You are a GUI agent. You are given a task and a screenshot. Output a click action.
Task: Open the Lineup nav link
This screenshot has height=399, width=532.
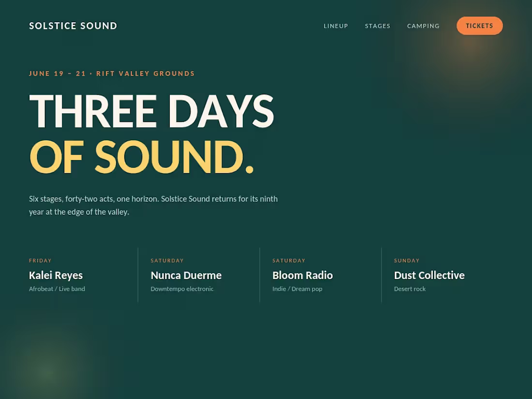pos(336,26)
